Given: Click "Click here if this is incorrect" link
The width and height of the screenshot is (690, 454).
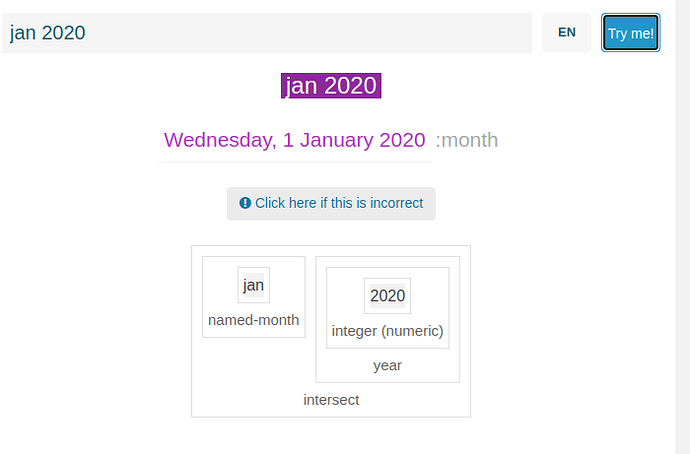Looking at the screenshot, I should pos(339,203).
